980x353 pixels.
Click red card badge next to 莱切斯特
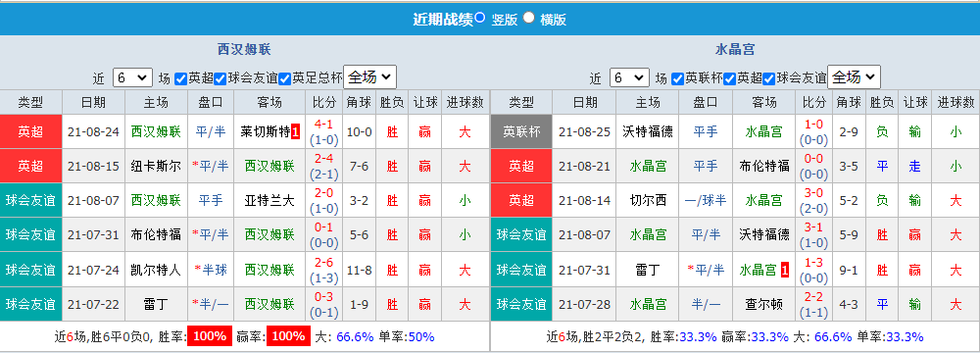(296, 132)
